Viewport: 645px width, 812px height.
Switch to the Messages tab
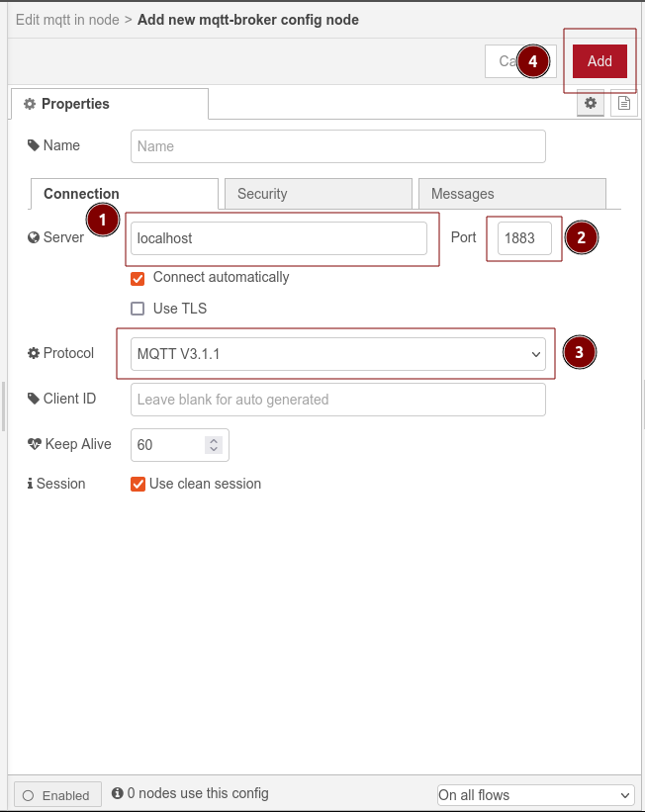[x=511, y=194]
